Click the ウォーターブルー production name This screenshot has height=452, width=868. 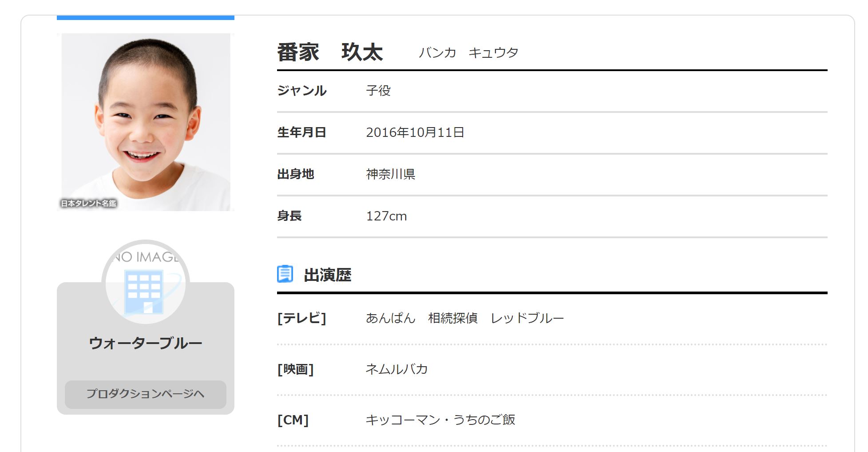click(x=145, y=343)
